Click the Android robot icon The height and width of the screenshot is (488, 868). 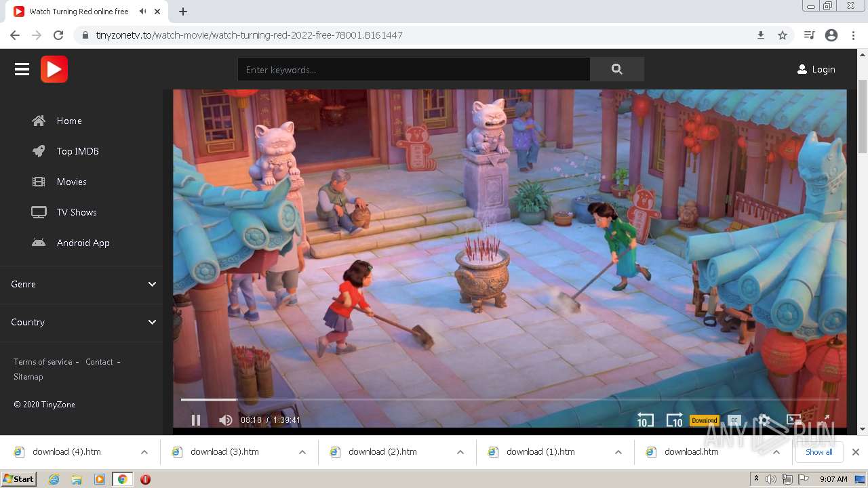(x=39, y=243)
